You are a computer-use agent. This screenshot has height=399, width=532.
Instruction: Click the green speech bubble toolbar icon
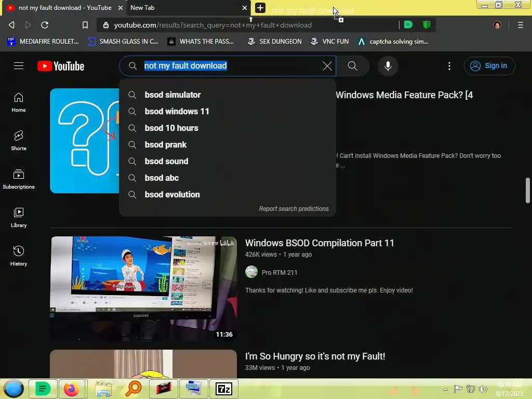[408, 24]
